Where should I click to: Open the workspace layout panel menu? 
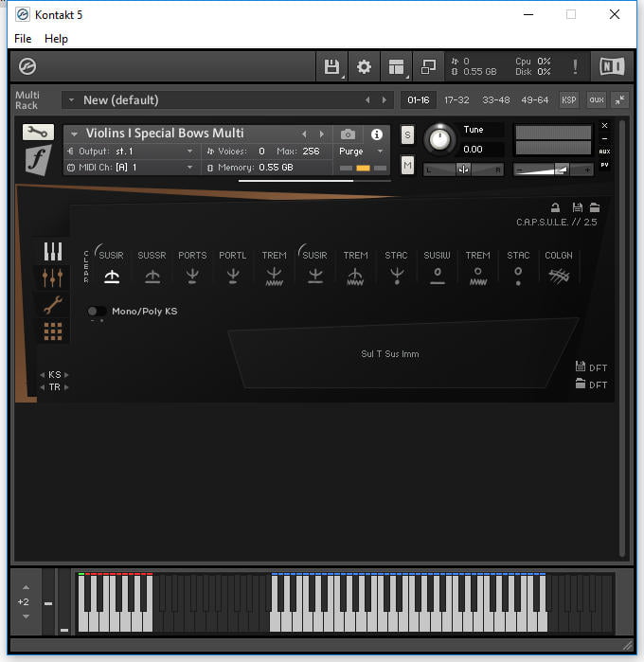396,66
